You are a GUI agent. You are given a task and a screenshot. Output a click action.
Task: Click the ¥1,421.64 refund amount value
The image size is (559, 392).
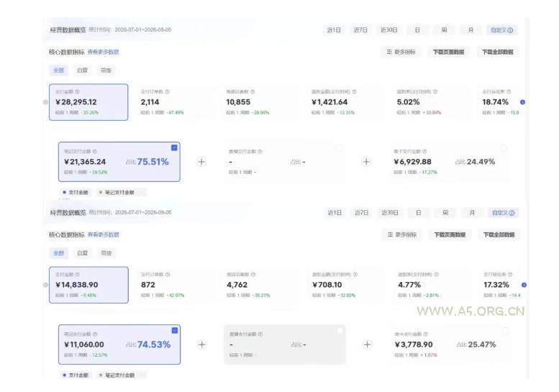[x=330, y=102]
